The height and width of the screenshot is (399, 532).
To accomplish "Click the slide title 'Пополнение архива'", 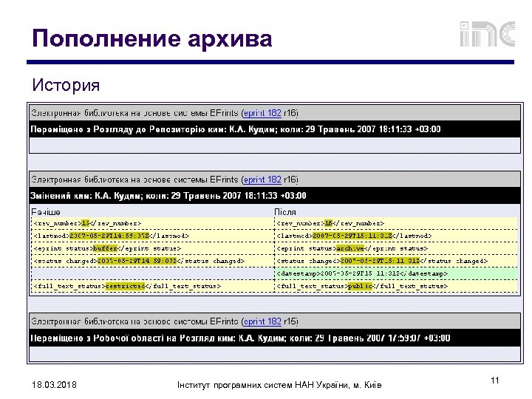I will [x=152, y=38].
